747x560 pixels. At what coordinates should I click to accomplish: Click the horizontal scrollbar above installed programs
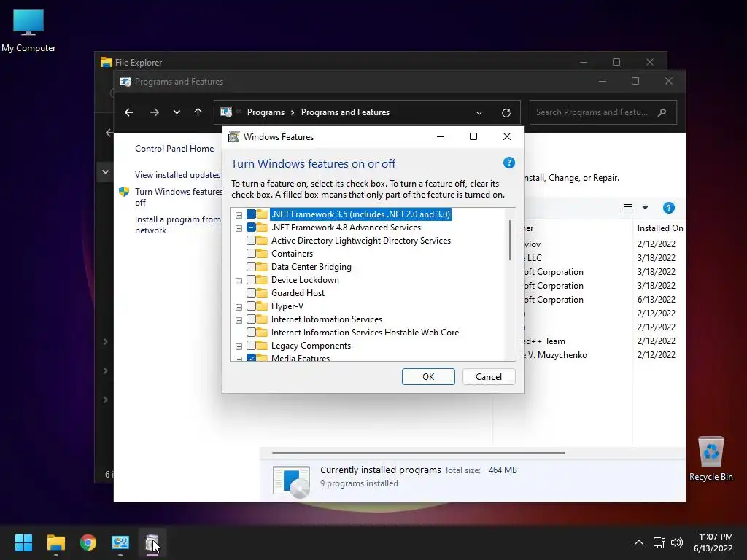pos(418,452)
